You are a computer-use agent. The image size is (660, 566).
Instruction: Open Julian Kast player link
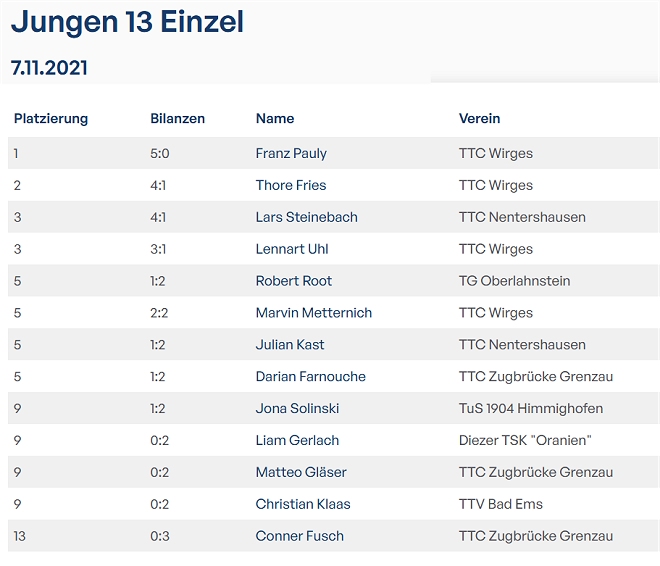tap(290, 345)
